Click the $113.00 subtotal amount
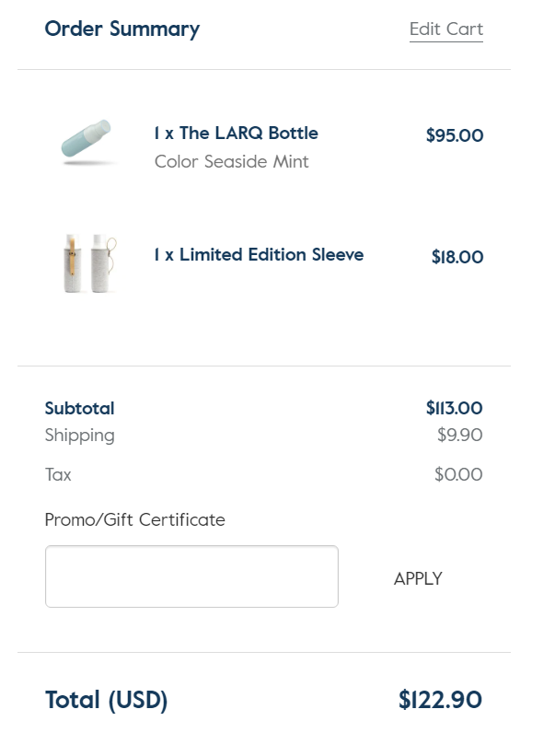The width and height of the screenshot is (555, 756). [454, 408]
